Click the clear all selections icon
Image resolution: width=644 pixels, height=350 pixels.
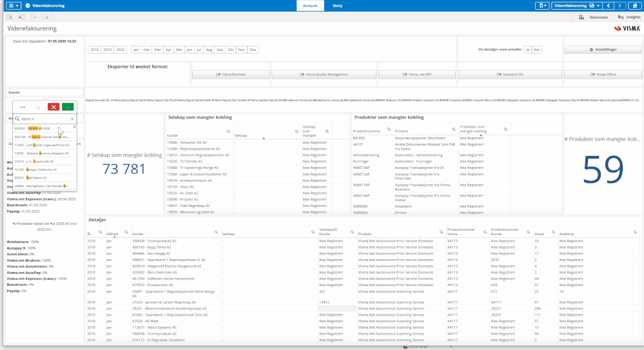46,17
